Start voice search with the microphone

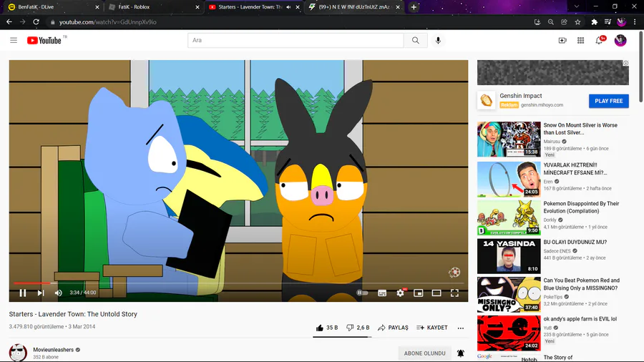pyautogui.click(x=438, y=40)
